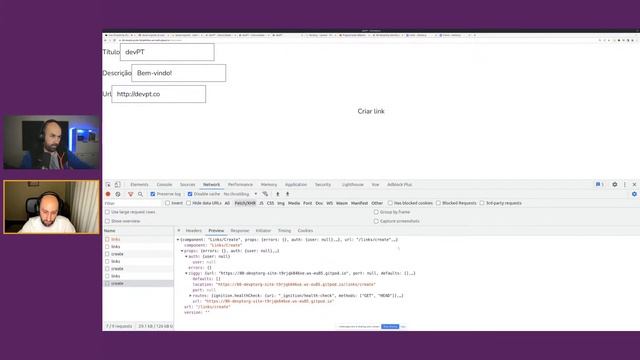
Task: Collapse the ziggy object node
Action: tap(186, 273)
